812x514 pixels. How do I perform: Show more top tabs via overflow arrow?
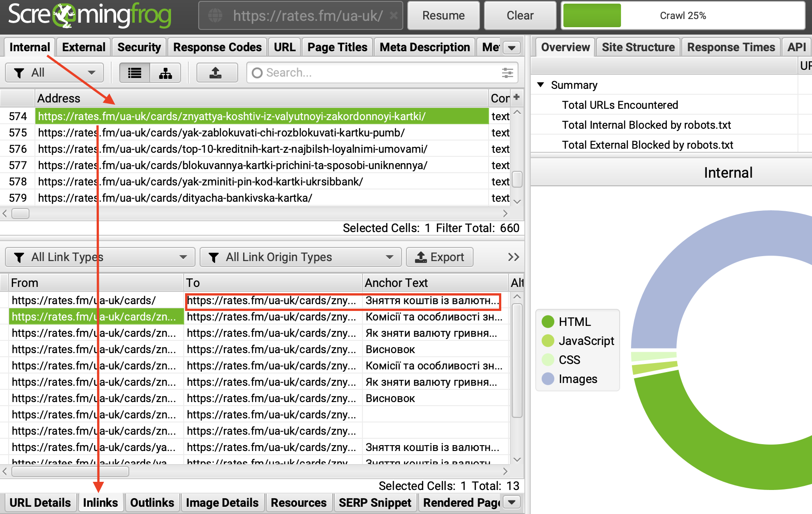pos(512,48)
